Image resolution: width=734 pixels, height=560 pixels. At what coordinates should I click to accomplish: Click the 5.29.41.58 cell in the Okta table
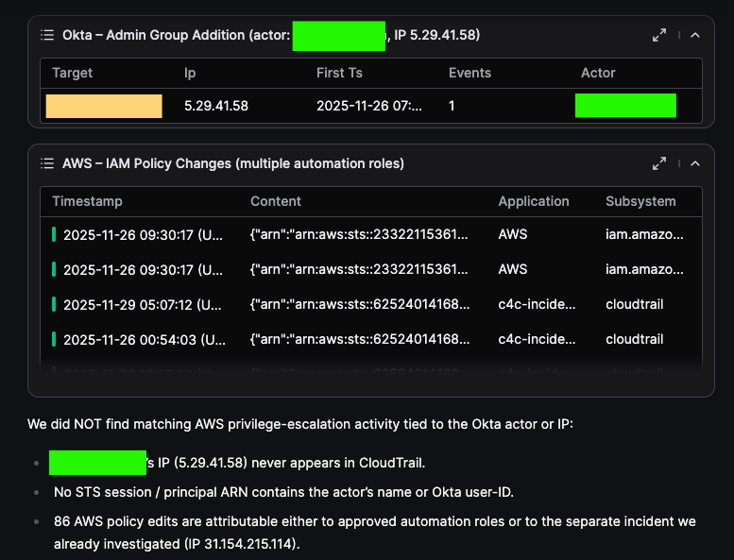[x=216, y=106]
